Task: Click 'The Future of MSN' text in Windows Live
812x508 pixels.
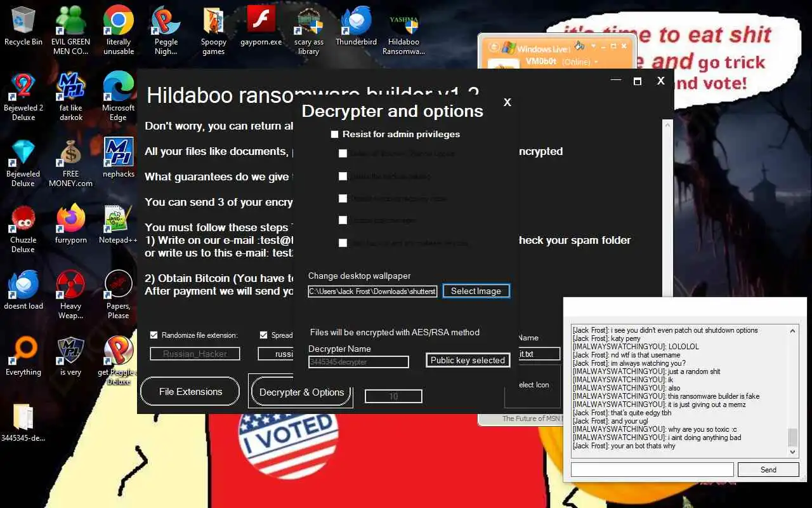Action: [532, 418]
